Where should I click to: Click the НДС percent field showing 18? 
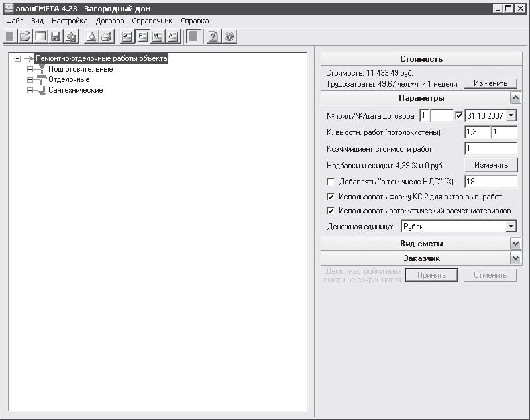(491, 182)
